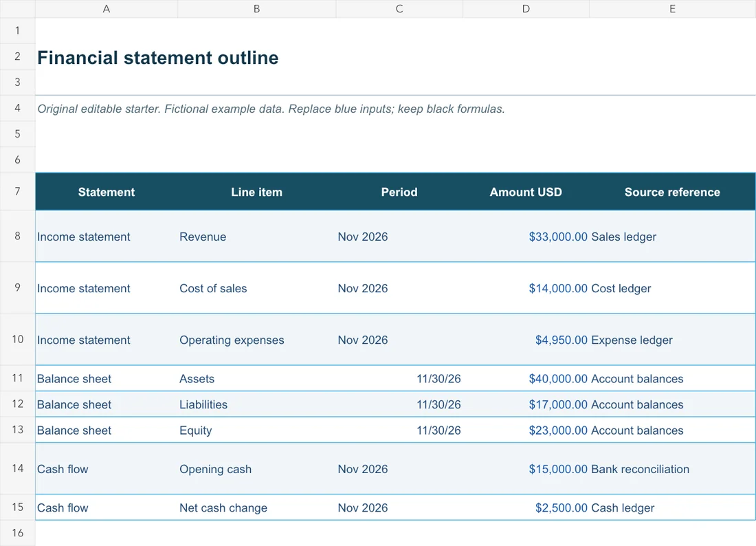This screenshot has height=546, width=756.
Task: Click the $17,000.00 liabilities amount
Action: [x=558, y=404]
